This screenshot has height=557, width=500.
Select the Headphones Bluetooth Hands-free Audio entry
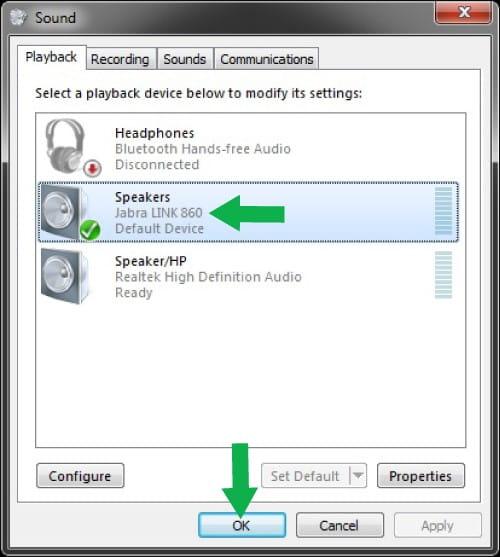(249, 148)
